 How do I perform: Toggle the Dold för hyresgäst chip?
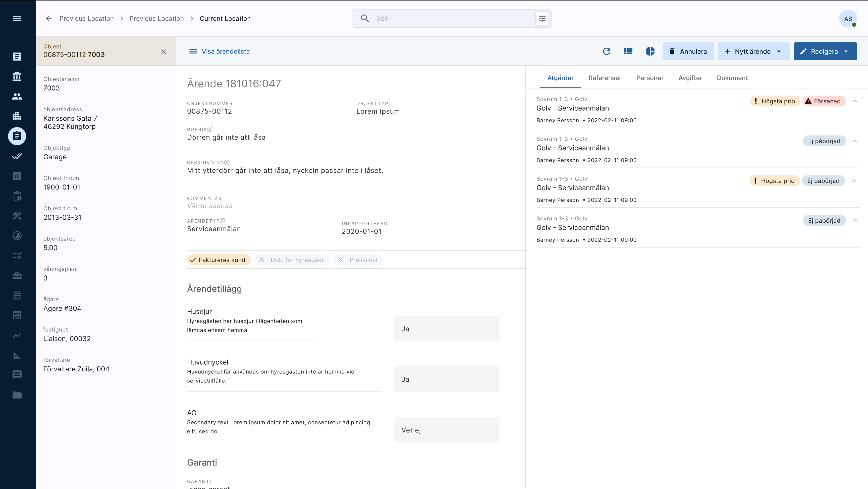[292, 260]
